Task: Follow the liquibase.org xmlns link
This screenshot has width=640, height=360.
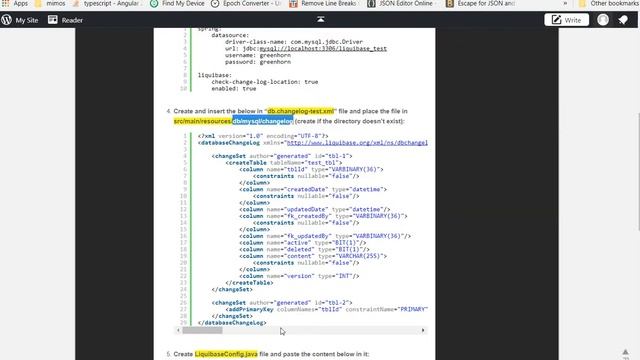Action: point(357,143)
